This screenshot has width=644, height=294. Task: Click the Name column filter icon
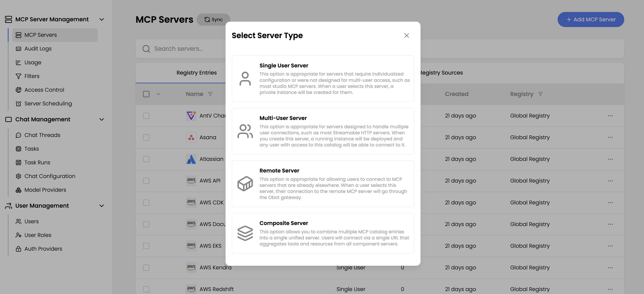point(210,94)
